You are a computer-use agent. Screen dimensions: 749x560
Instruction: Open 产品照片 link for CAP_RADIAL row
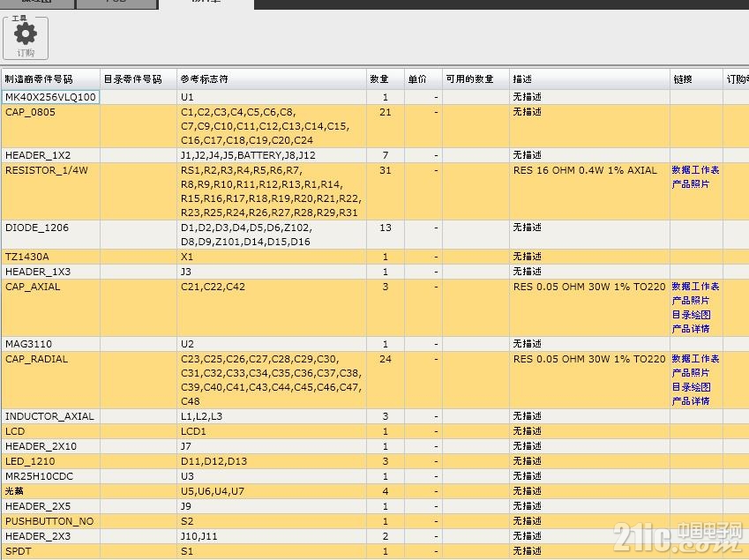(690, 372)
